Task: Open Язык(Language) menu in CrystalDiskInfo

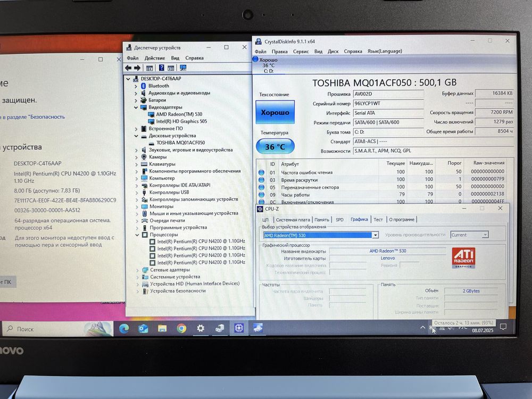Action: 385,51
